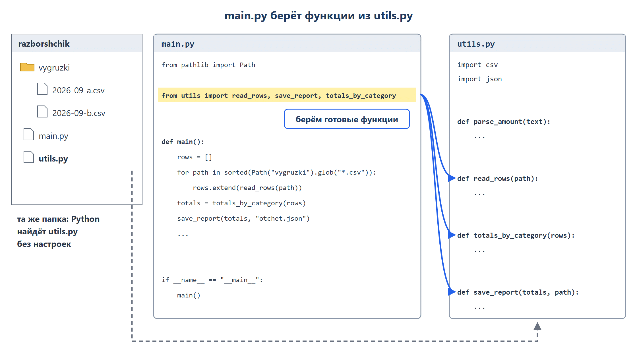Screen dimensions: 637x364
Task: Click the utils.py code panel title
Action: tap(476, 44)
